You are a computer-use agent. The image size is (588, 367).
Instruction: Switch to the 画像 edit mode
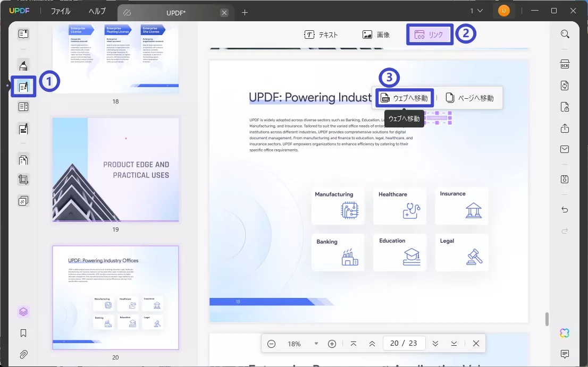point(376,35)
